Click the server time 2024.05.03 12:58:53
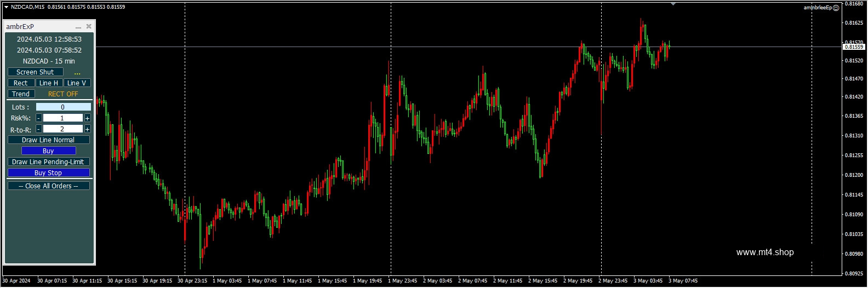Screen dimensions: 868x288 49,39
